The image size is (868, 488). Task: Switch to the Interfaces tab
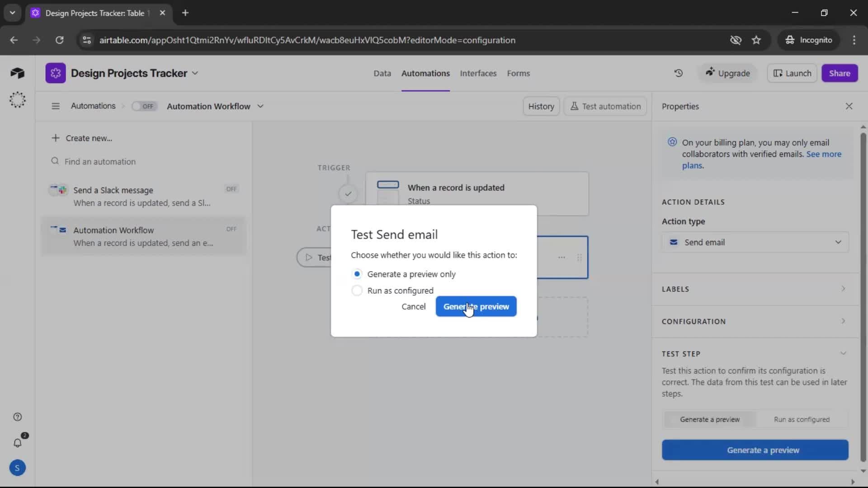[478, 73]
